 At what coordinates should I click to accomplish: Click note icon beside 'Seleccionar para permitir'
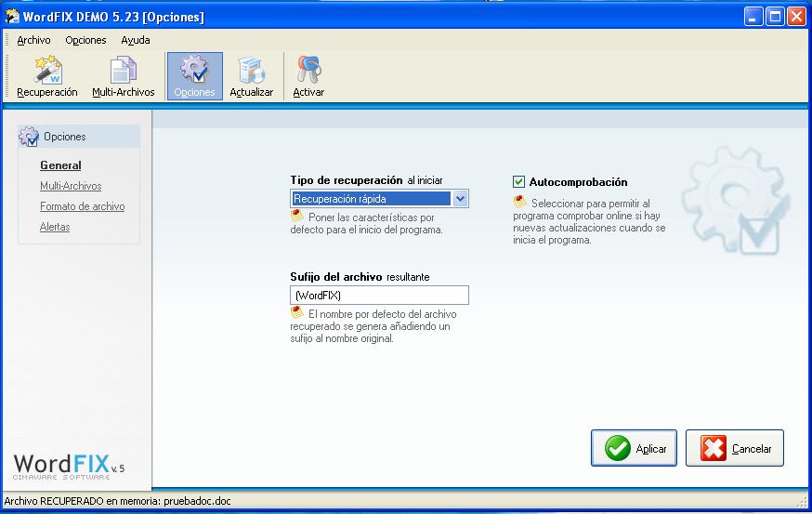pyautogui.click(x=519, y=202)
